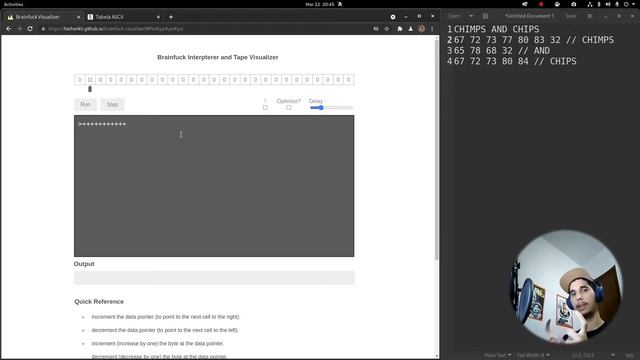The height and width of the screenshot is (360, 640).
Task: Bookmark this page with the star icon
Action: pyautogui.click(x=387, y=29)
